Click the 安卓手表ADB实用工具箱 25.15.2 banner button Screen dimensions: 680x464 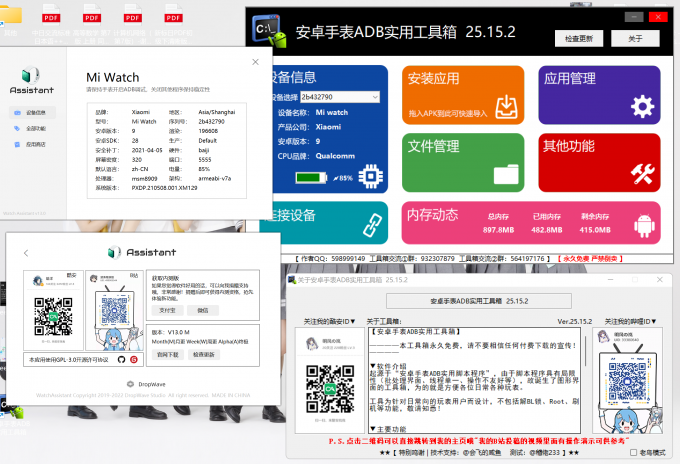(479, 301)
